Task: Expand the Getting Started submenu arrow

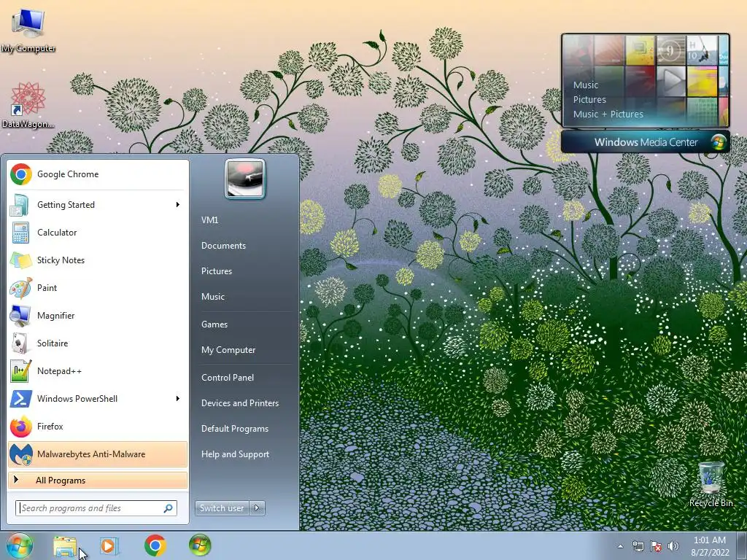Action: [x=178, y=205]
